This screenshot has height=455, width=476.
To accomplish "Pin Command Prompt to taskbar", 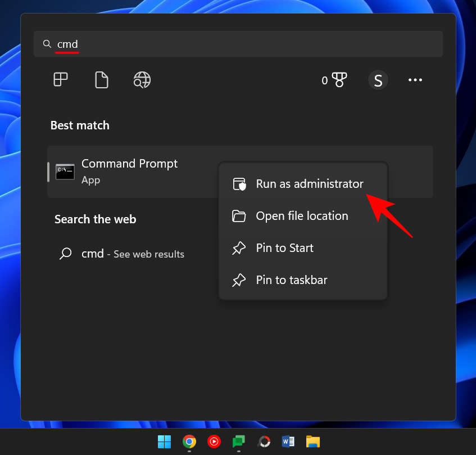I will click(291, 280).
